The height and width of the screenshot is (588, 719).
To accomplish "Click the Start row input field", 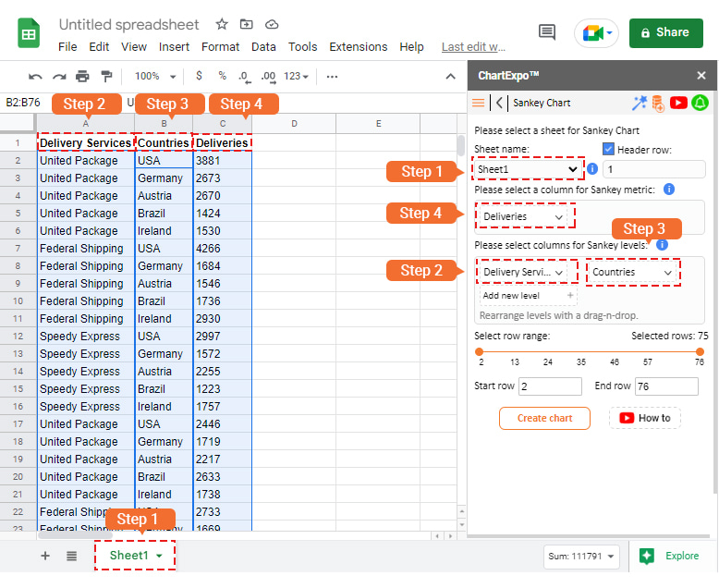I will 550,386.
